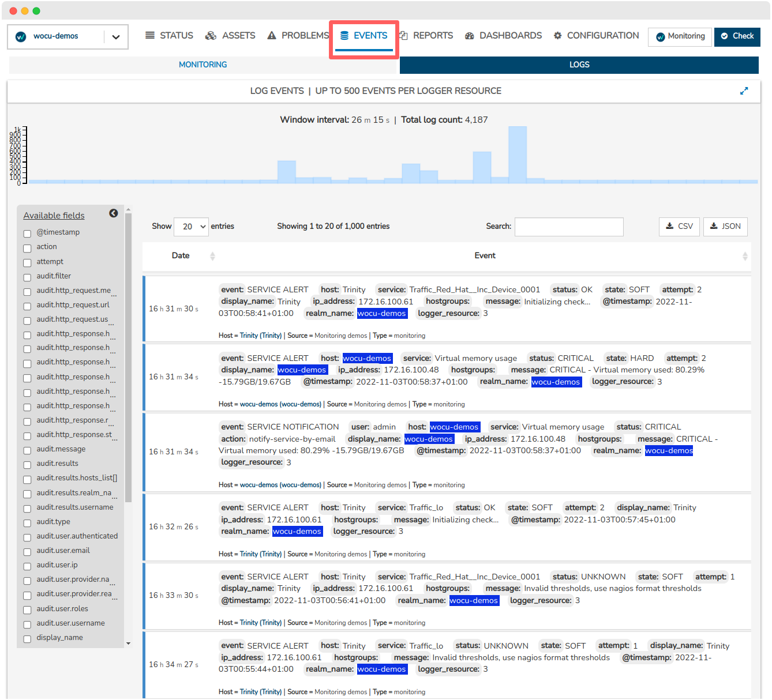Enable the audit.filter field checkbox
Viewport: 772px width, 700px height.
pos(27,277)
